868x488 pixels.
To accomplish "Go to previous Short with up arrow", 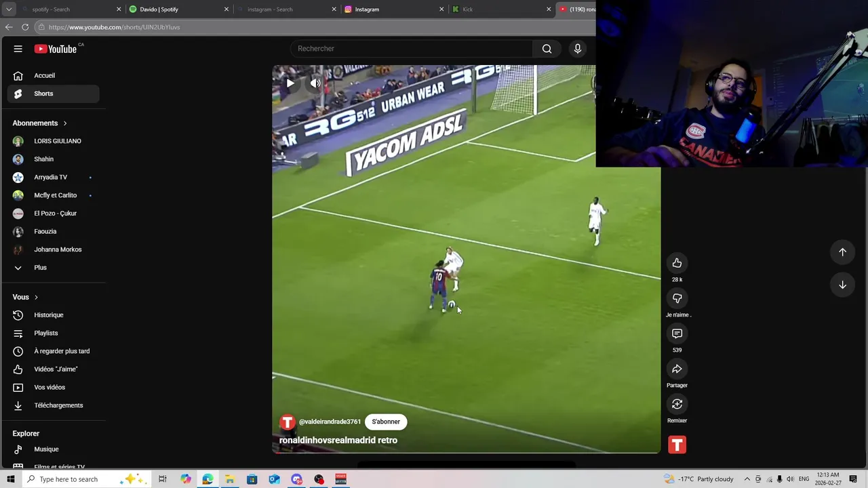I will [842, 252].
